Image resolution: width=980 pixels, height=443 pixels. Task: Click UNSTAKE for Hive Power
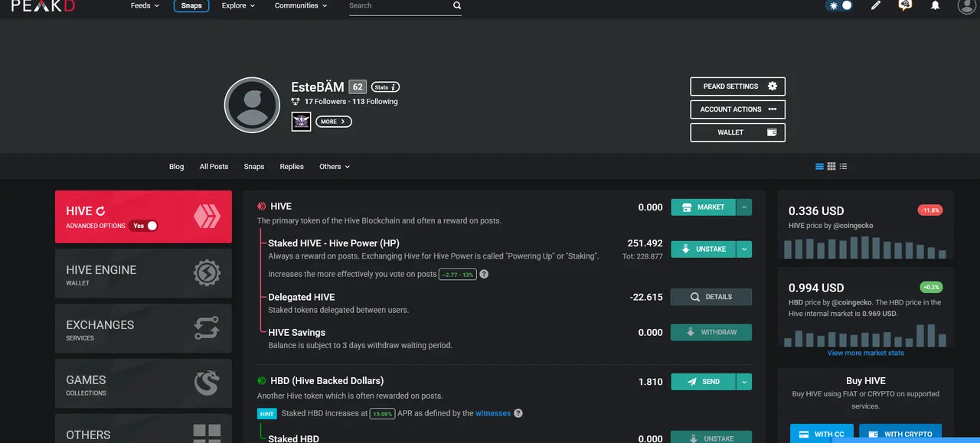tap(703, 249)
